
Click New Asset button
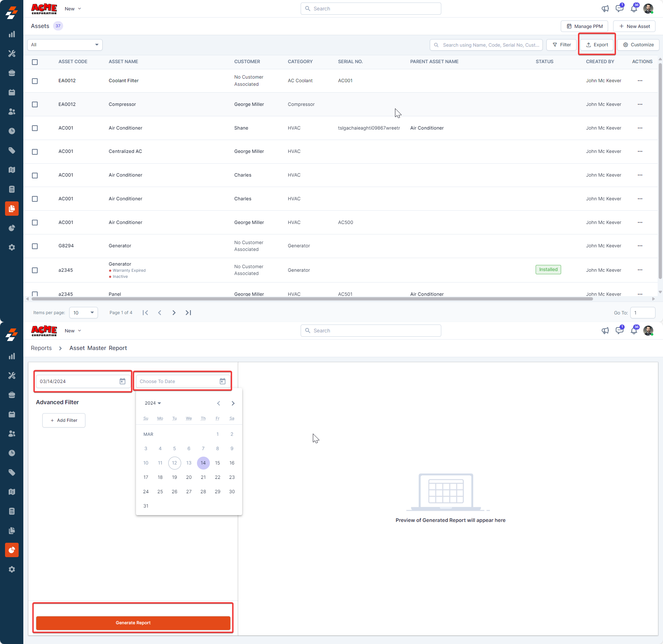tap(634, 26)
